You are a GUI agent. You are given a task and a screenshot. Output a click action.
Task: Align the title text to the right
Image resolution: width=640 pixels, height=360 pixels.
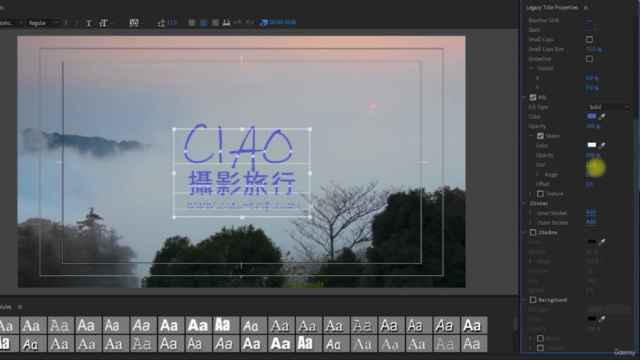215,22
